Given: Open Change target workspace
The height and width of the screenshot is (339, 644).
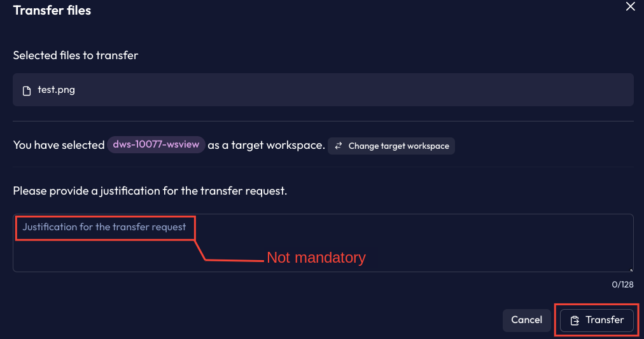Looking at the screenshot, I should 391,146.
